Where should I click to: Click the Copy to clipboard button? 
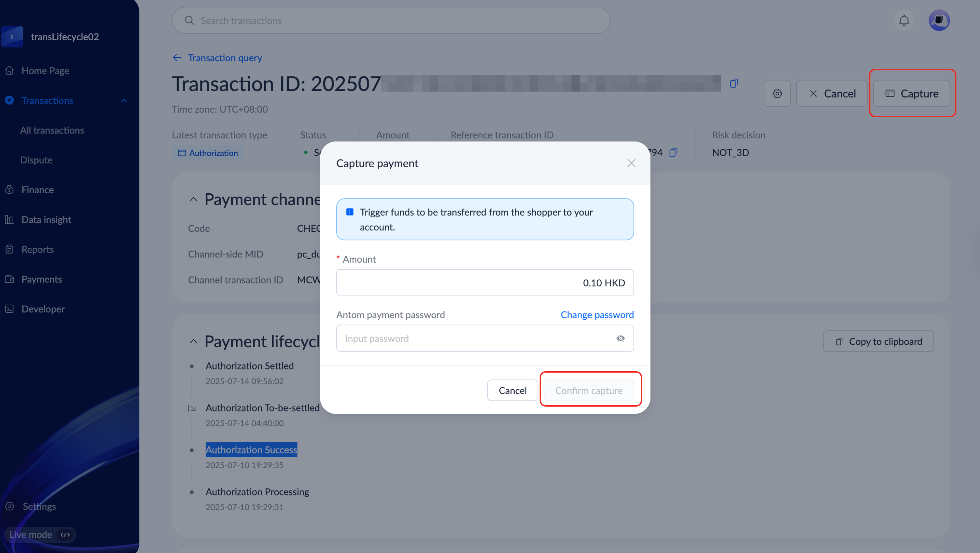coord(878,341)
